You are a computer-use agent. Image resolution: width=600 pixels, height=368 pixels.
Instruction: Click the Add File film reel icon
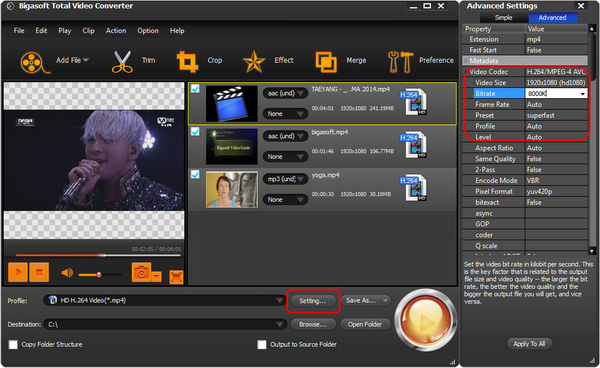(35, 62)
